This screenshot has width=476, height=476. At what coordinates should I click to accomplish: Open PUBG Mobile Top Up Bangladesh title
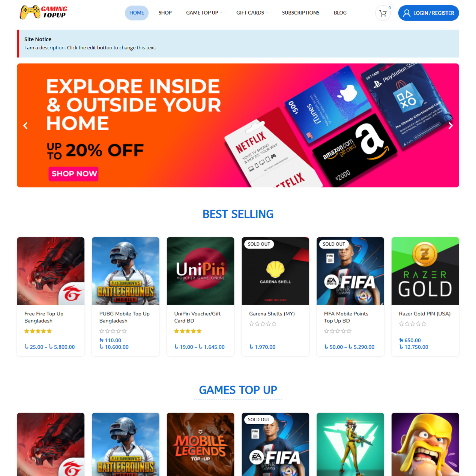tap(124, 317)
